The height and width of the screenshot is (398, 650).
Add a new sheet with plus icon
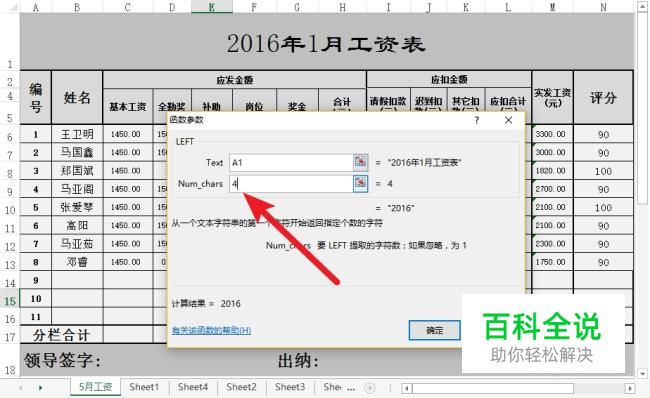pos(369,388)
